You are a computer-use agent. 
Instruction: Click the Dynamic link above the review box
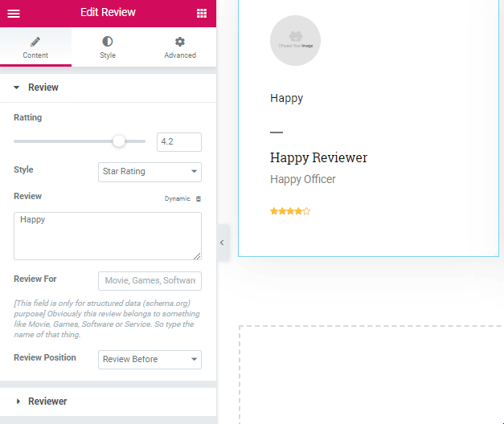[178, 199]
